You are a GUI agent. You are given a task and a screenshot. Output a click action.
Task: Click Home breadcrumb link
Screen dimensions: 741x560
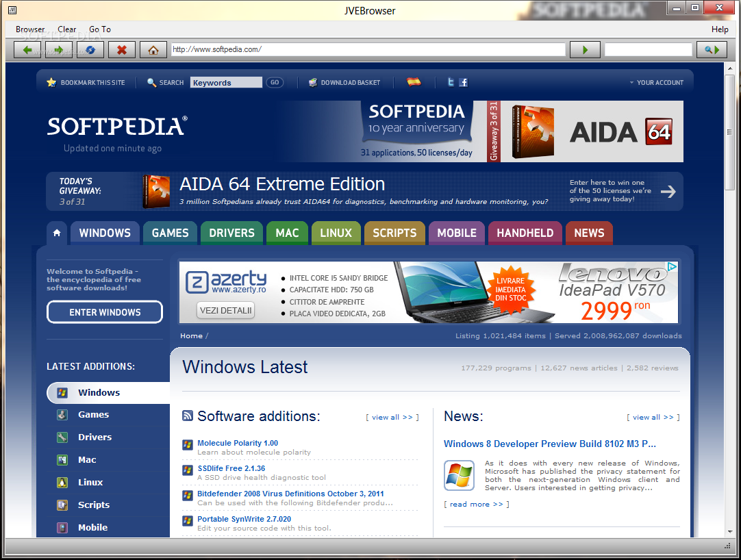[191, 336]
